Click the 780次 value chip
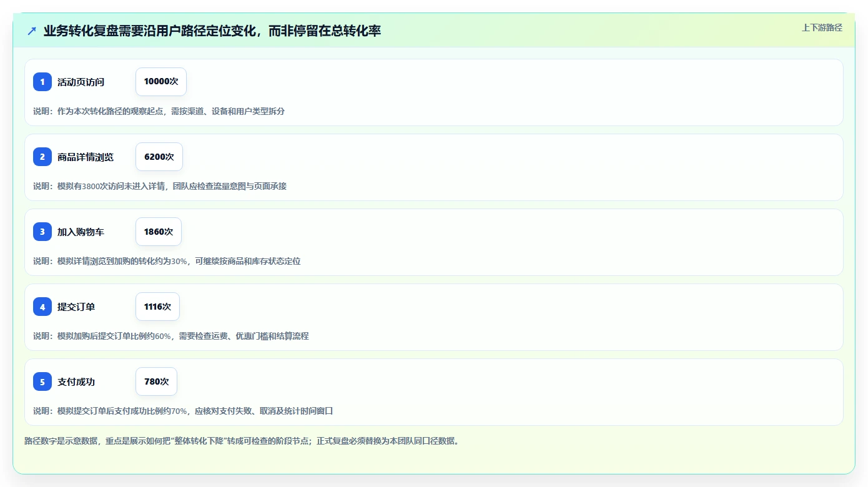 click(x=156, y=381)
